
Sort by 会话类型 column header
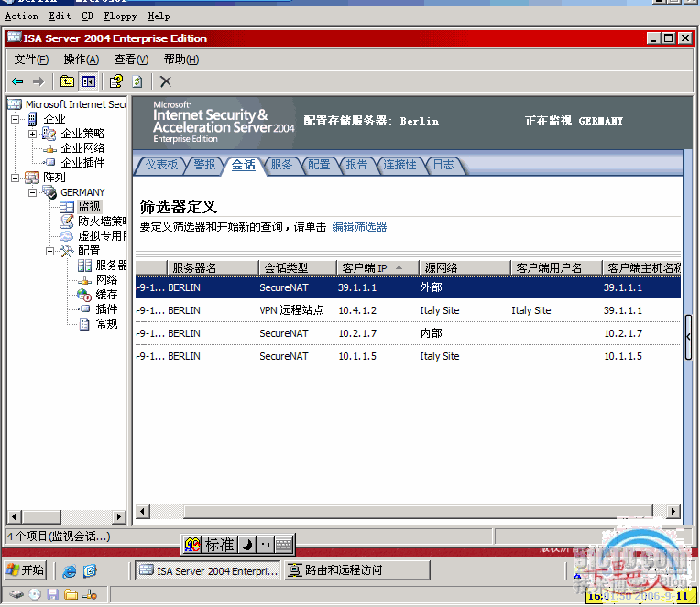(298, 267)
